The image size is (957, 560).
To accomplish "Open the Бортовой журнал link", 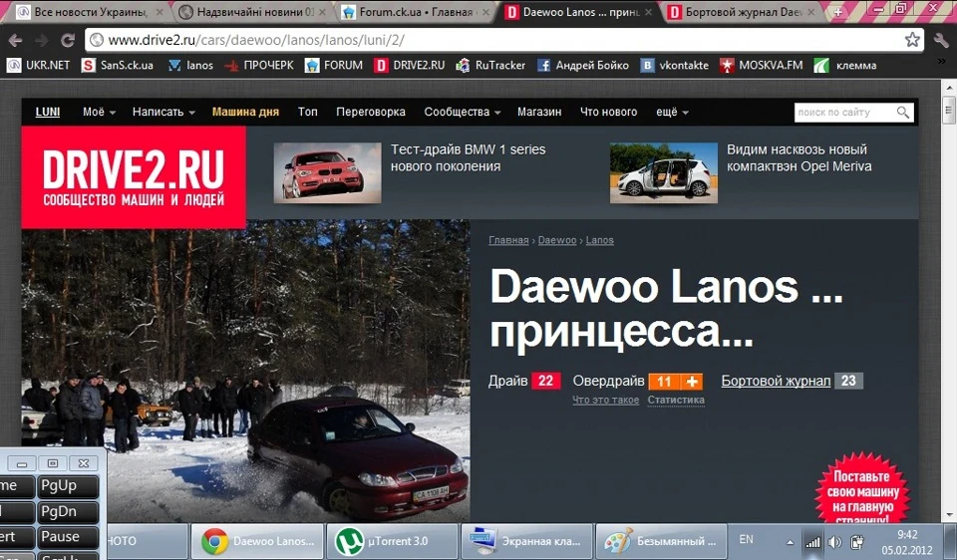I will [776, 382].
